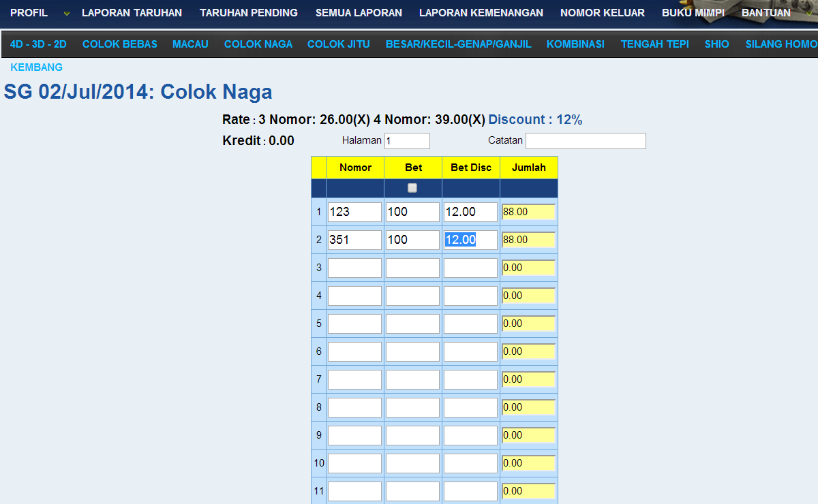Open BESAR/KECIL-GENAP/GANJIL tab
The width and height of the screenshot is (818, 504).
point(458,44)
